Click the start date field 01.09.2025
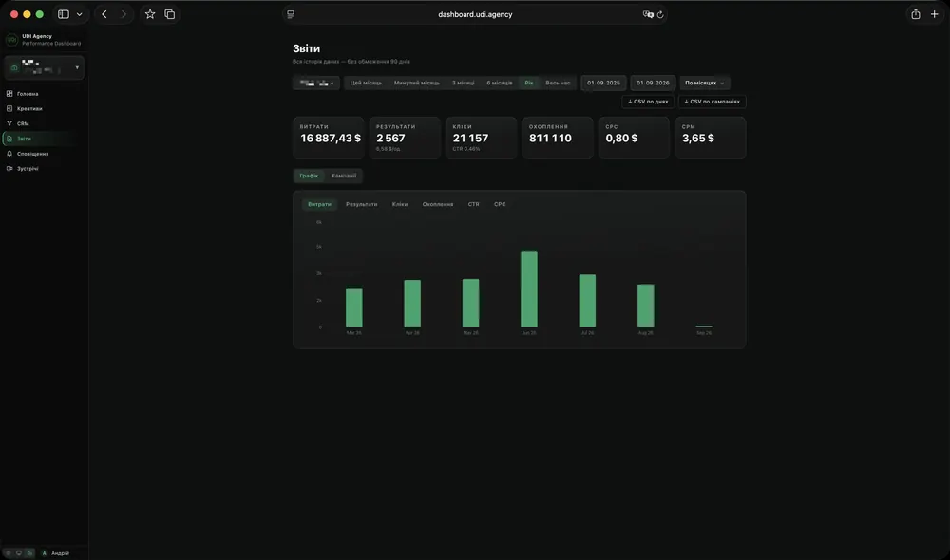Image resolution: width=950 pixels, height=560 pixels. (x=603, y=83)
